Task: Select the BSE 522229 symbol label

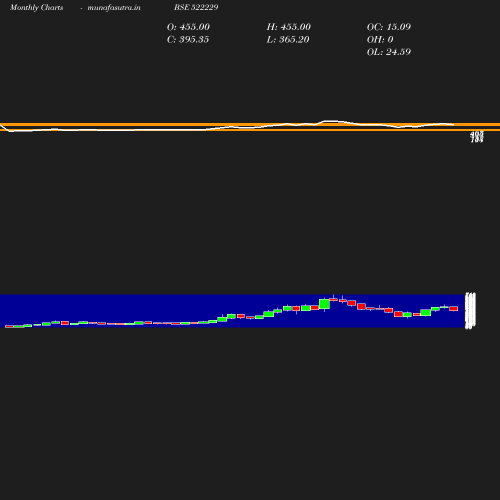Action: (x=196, y=7)
